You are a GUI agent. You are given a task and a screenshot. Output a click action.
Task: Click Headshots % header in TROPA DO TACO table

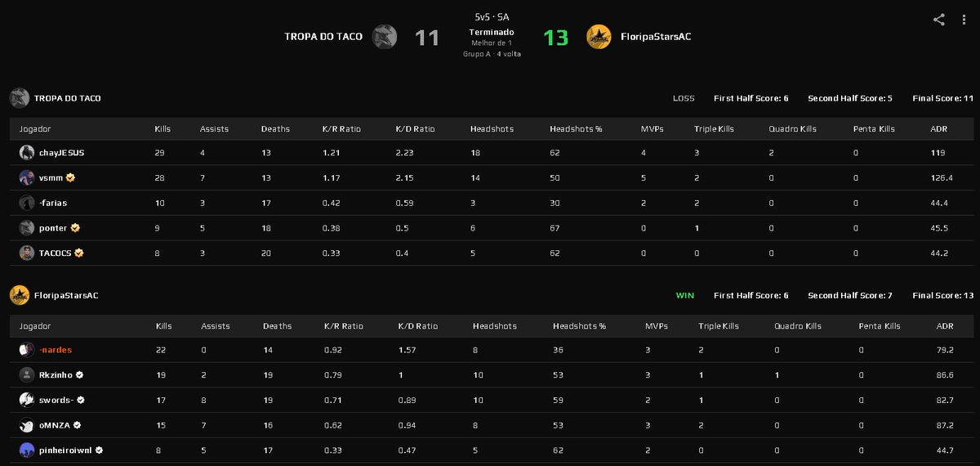coord(577,129)
